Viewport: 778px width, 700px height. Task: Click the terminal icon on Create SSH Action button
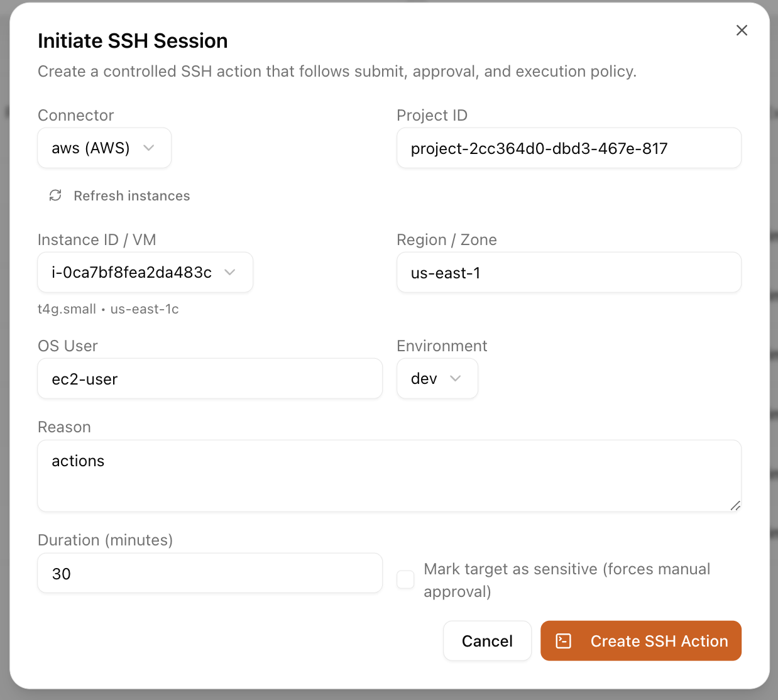click(x=562, y=640)
